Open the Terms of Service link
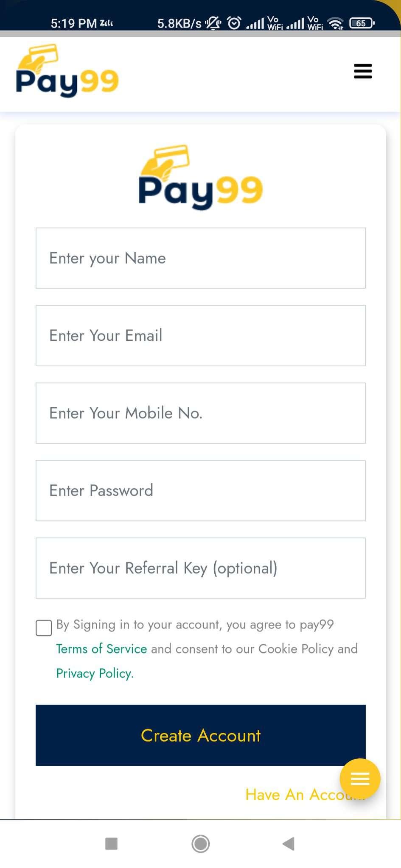The image size is (401, 868). click(101, 649)
